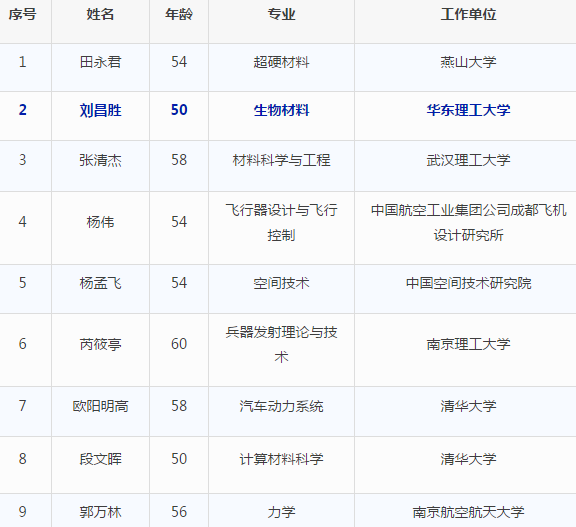Select the name 田永君

[100, 62]
